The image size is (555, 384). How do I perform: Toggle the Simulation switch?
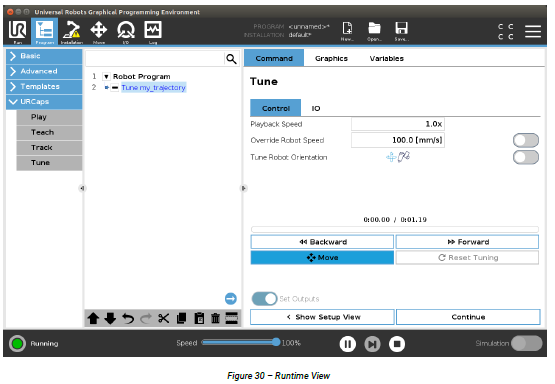526,343
